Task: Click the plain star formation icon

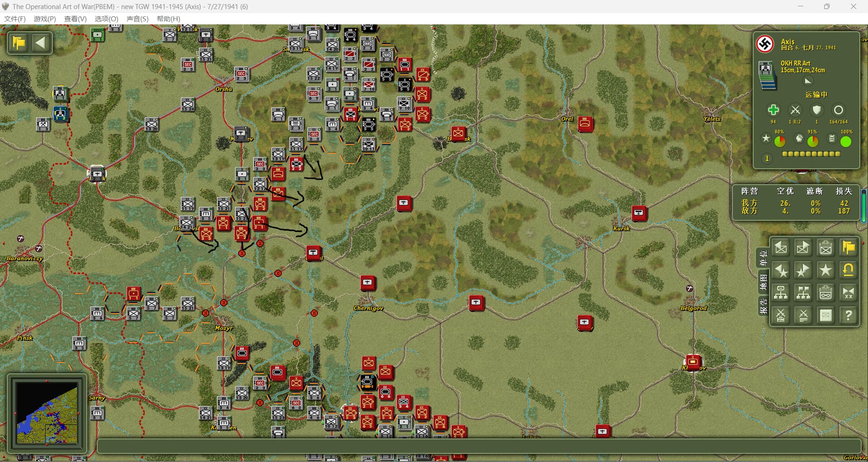Action: coord(826,270)
